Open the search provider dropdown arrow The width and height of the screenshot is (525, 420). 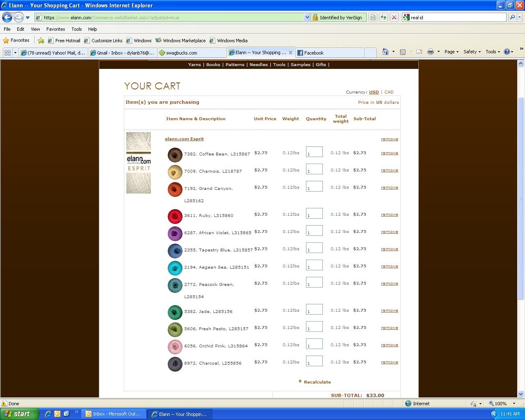click(x=520, y=17)
